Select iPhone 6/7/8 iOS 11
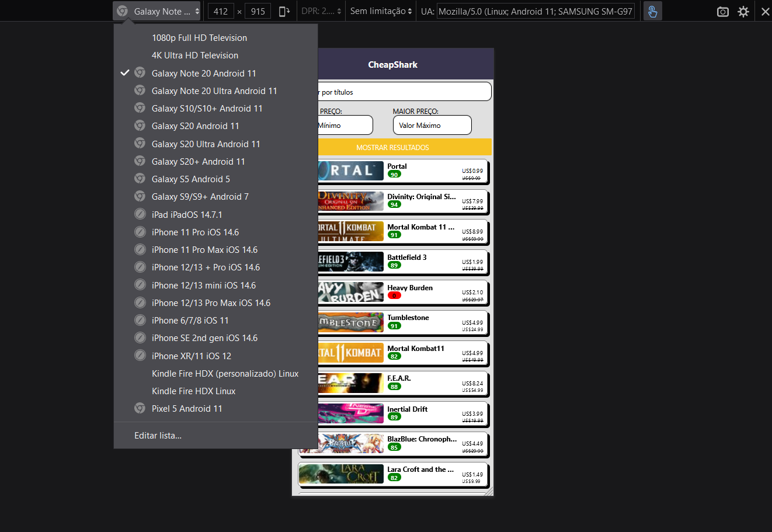The image size is (772, 532). tap(215, 321)
